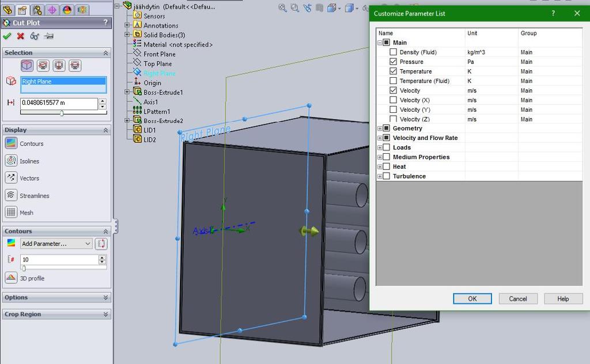Click the adjust min/max button beside parameter dropdown
The height and width of the screenshot is (364, 590).
[101, 244]
